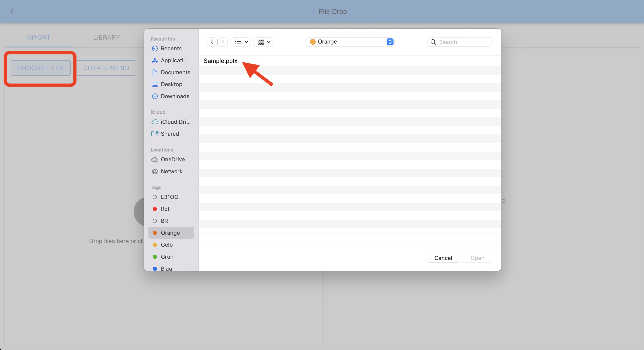The height and width of the screenshot is (350, 644).
Task: Select Desktop in Favourites
Action: point(171,84)
